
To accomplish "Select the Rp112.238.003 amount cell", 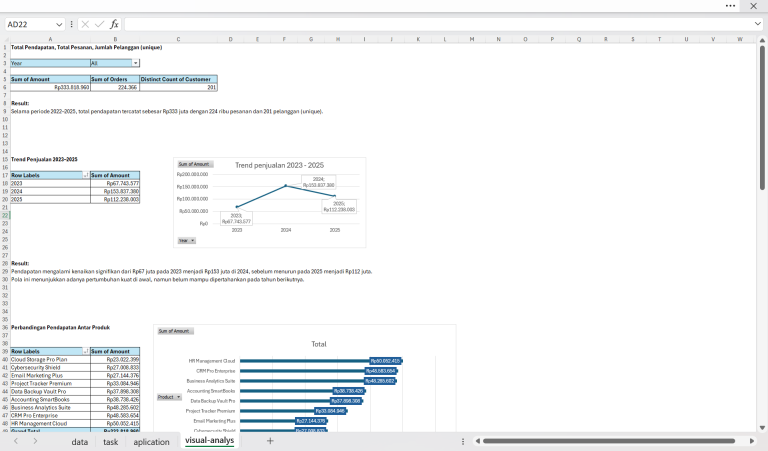I will [x=115, y=199].
